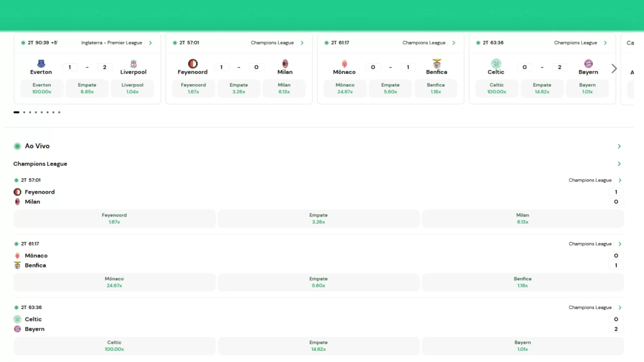
Task: Go to first carousel page indicator
Action: pyautogui.click(x=16, y=112)
